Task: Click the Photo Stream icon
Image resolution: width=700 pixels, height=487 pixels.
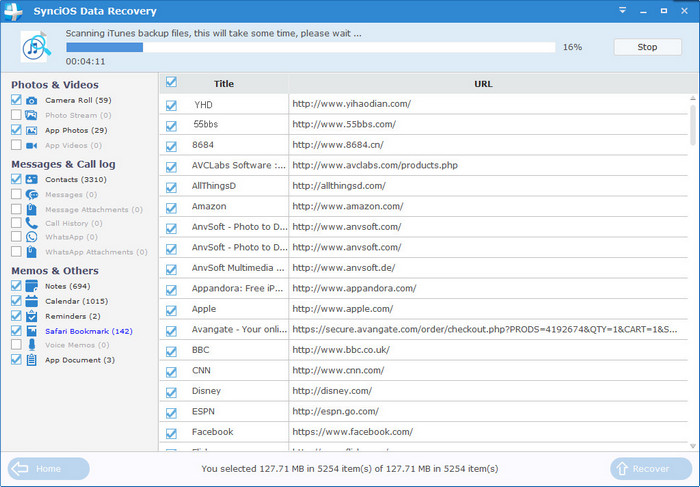Action: pyautogui.click(x=31, y=115)
